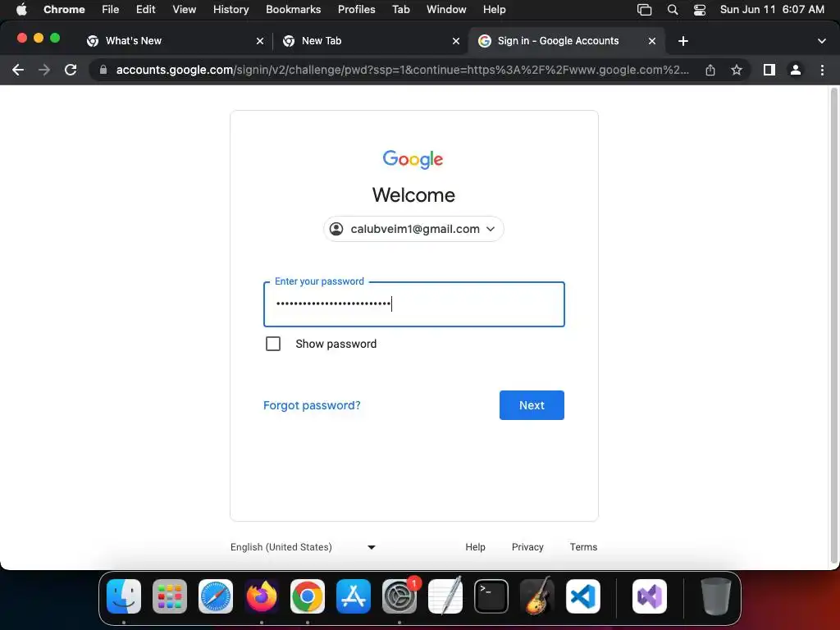Go back to the previous page
Viewport: 840px width, 630px height.
click(18, 70)
